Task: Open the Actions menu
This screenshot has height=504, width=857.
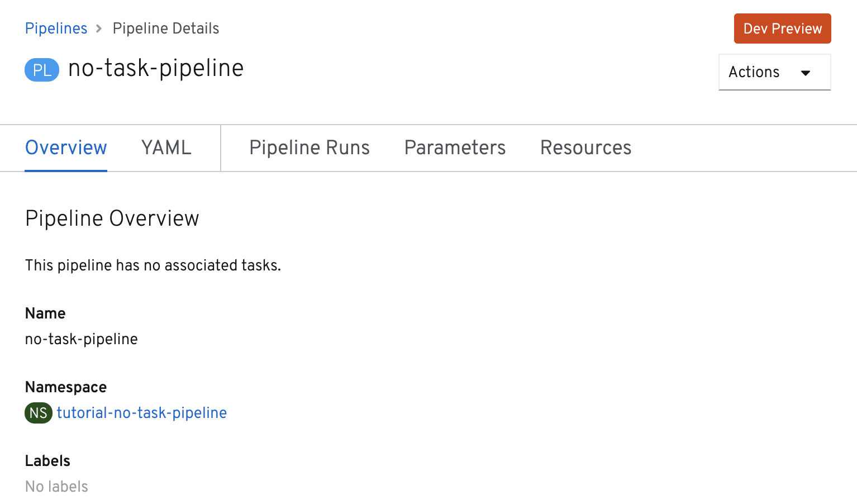Action: click(774, 72)
